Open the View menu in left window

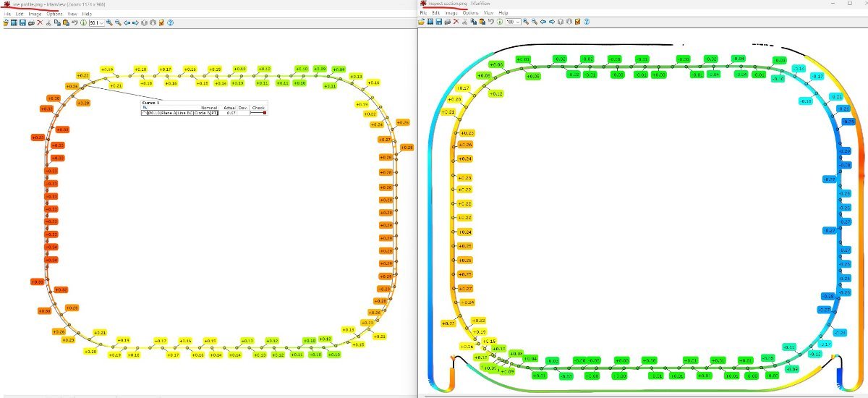(72, 14)
